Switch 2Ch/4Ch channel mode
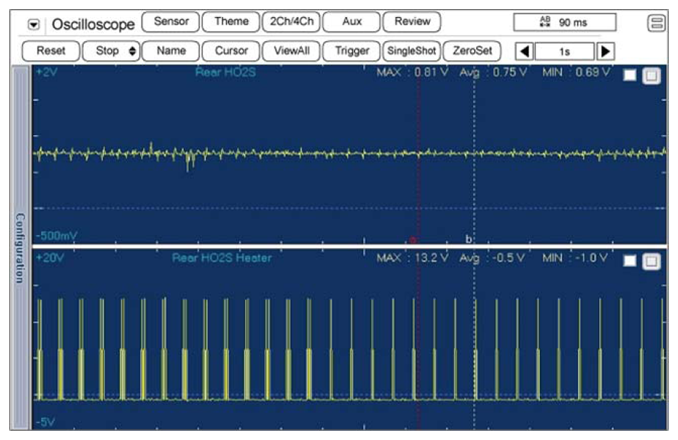Image resolution: width=678 pixels, height=440 pixels. [291, 21]
